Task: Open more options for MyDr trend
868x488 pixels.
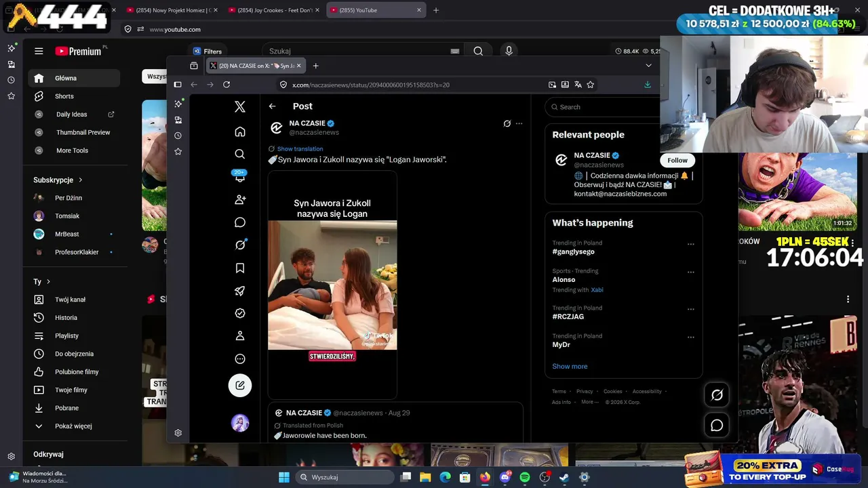Action: tap(691, 337)
